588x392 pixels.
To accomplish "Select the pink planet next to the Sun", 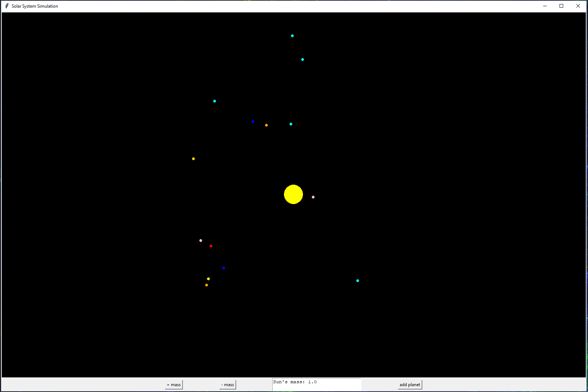I will [x=313, y=197].
